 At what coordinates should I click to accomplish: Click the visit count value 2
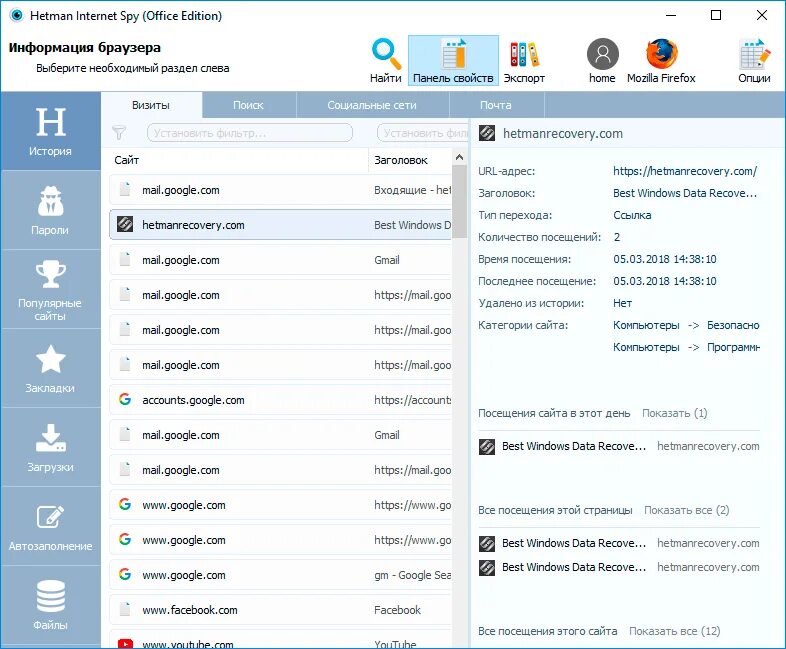pyautogui.click(x=617, y=238)
